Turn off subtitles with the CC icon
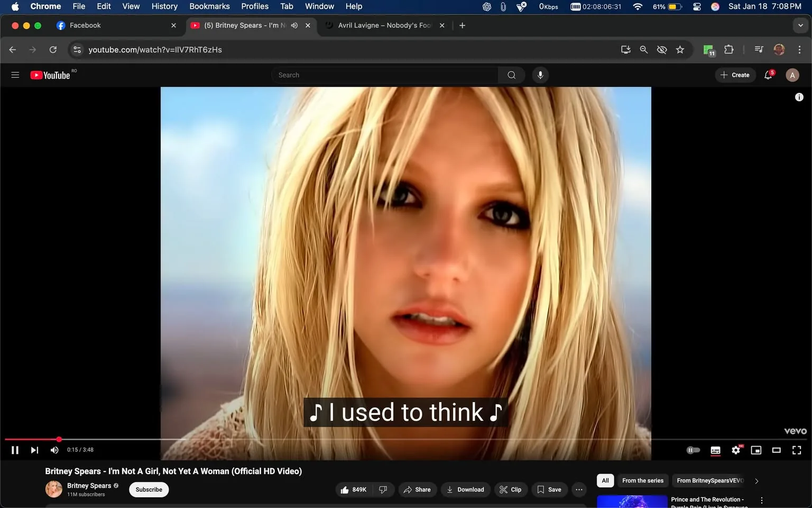Screen dimensions: 812x508 [x=715, y=450]
